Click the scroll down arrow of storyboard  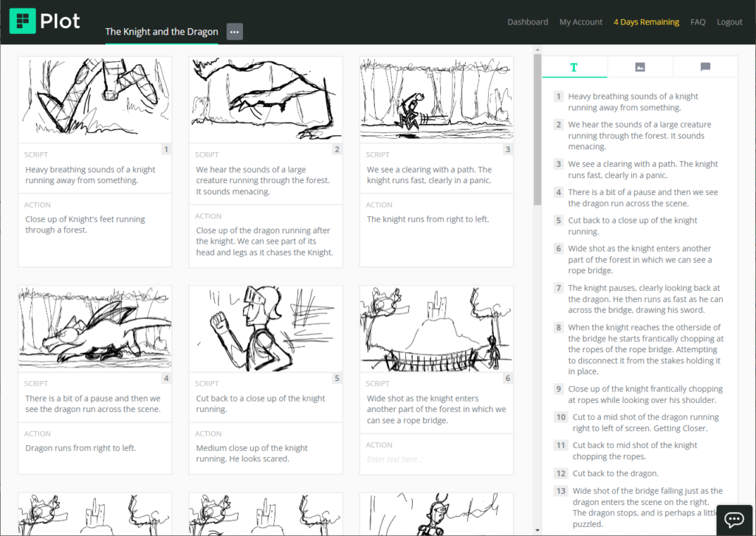[537, 531]
